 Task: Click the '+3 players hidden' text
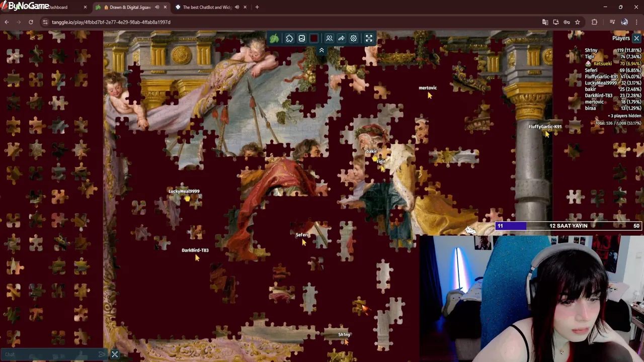624,116
